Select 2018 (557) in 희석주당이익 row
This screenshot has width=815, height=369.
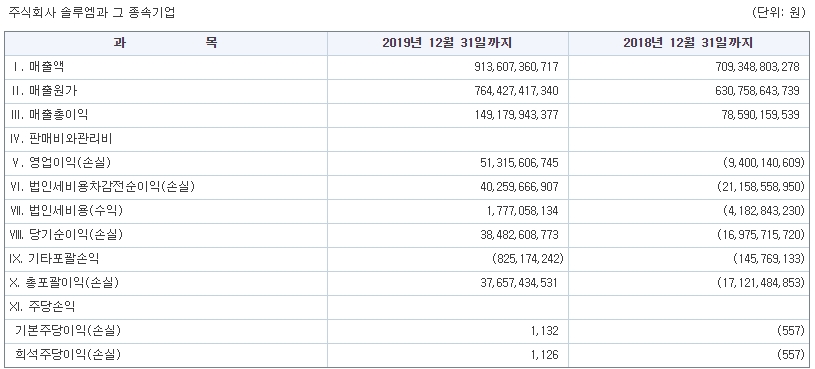point(791,355)
